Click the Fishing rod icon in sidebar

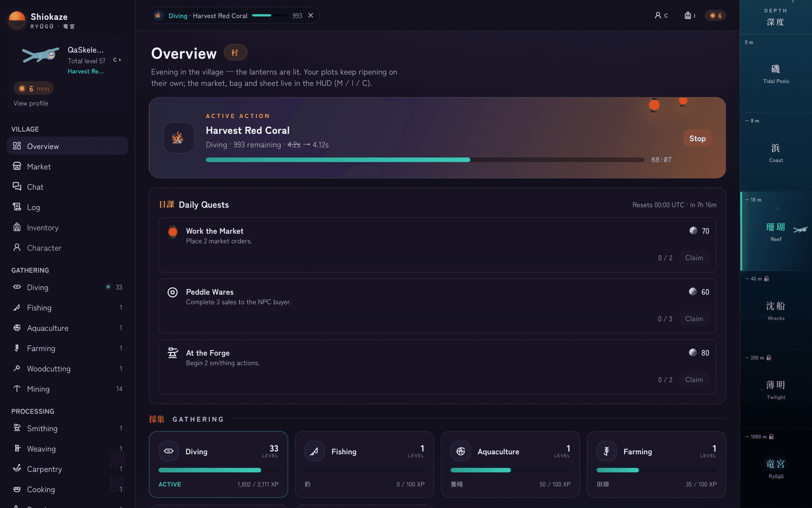pyautogui.click(x=17, y=307)
